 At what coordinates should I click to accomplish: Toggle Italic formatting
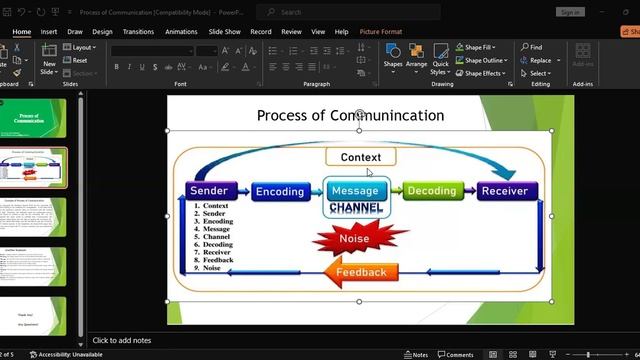click(129, 67)
